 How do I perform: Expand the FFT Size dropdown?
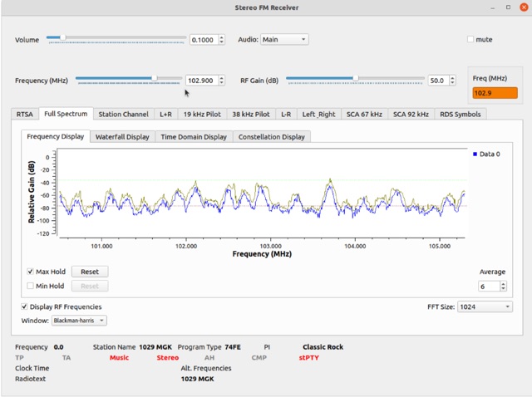[485, 306]
